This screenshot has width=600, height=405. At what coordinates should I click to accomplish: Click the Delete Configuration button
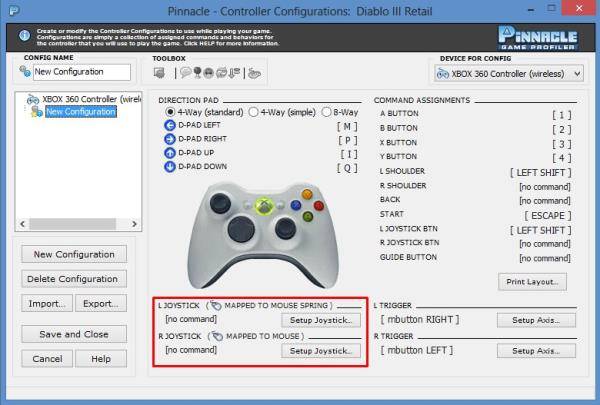pyautogui.click(x=74, y=279)
